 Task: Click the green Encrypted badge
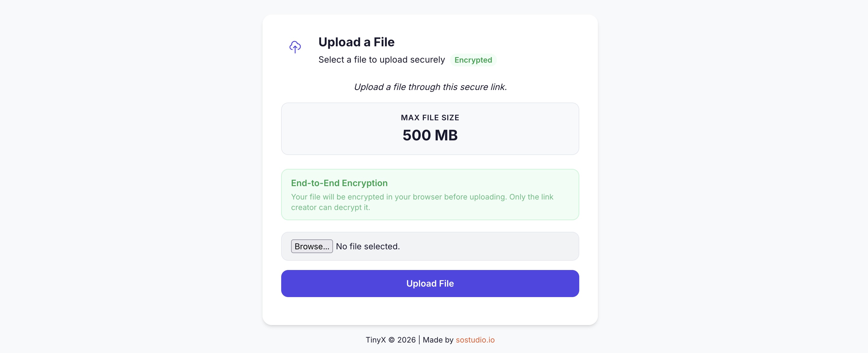[473, 60]
